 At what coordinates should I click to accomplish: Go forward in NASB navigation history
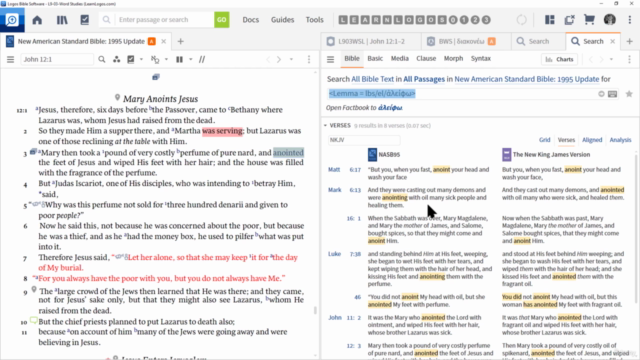279,60
